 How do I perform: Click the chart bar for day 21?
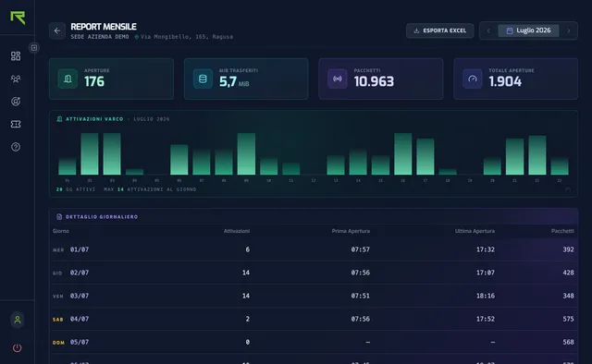click(514, 156)
